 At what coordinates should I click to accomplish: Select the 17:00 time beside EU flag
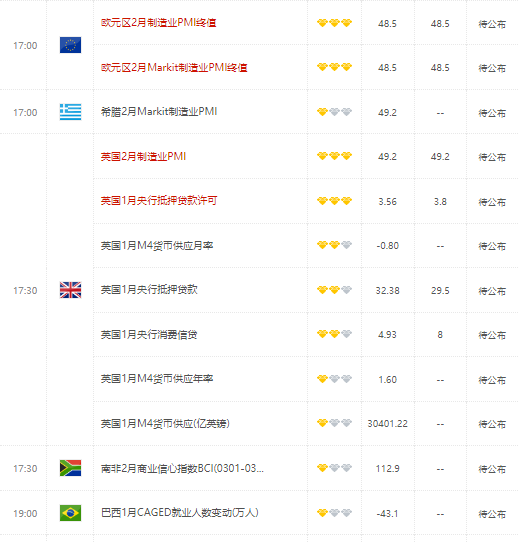pos(25,46)
